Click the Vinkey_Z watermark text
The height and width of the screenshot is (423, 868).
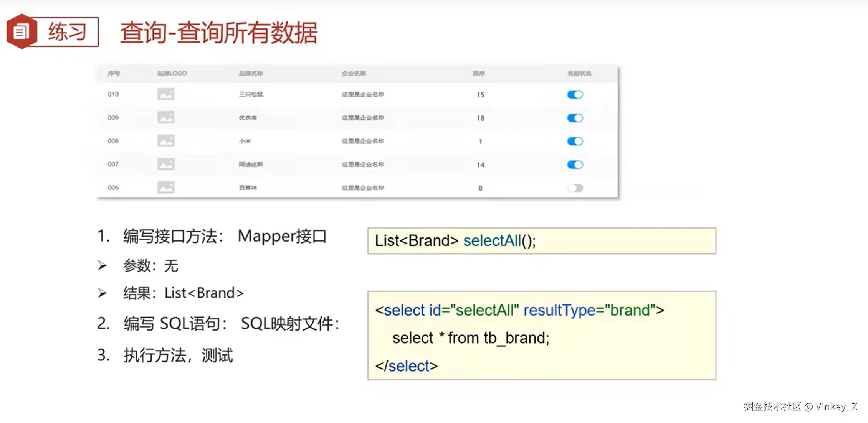point(836,407)
